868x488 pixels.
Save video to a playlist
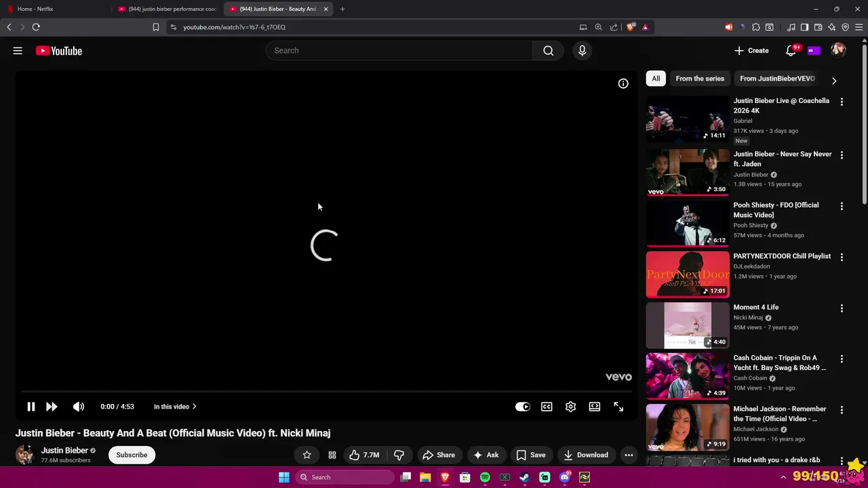click(530, 455)
